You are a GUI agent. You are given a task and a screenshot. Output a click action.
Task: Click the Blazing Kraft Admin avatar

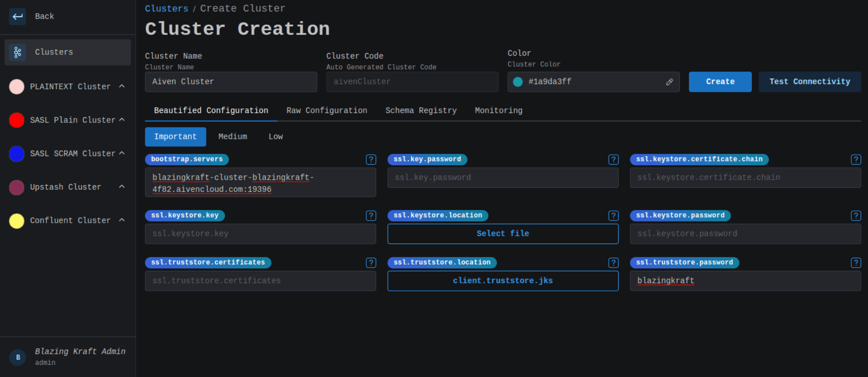tap(18, 357)
